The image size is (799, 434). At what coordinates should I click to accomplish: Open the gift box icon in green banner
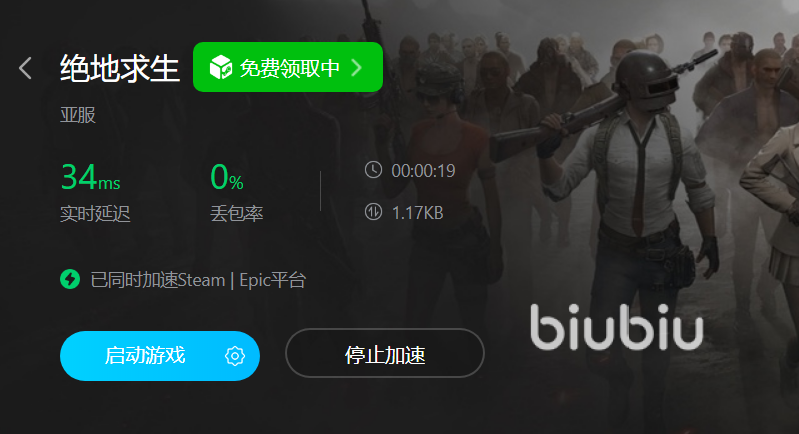tap(221, 67)
